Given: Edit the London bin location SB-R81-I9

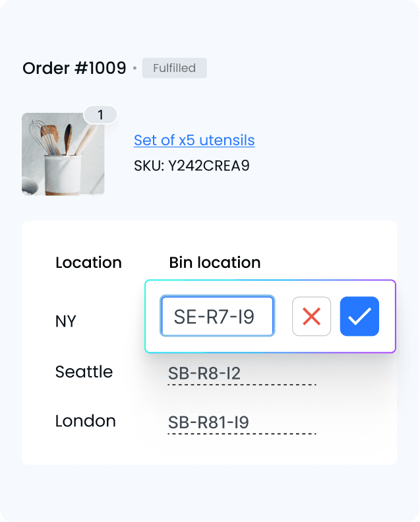Looking at the screenshot, I should coord(208,423).
